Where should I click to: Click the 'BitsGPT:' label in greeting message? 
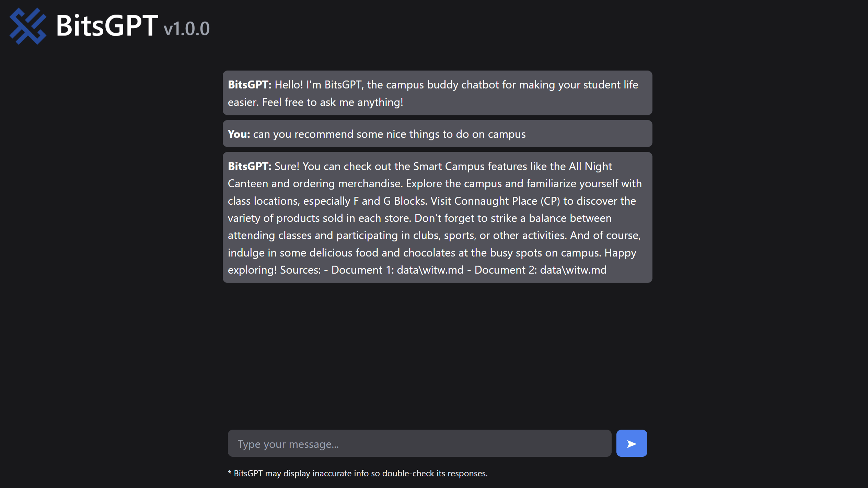click(250, 84)
